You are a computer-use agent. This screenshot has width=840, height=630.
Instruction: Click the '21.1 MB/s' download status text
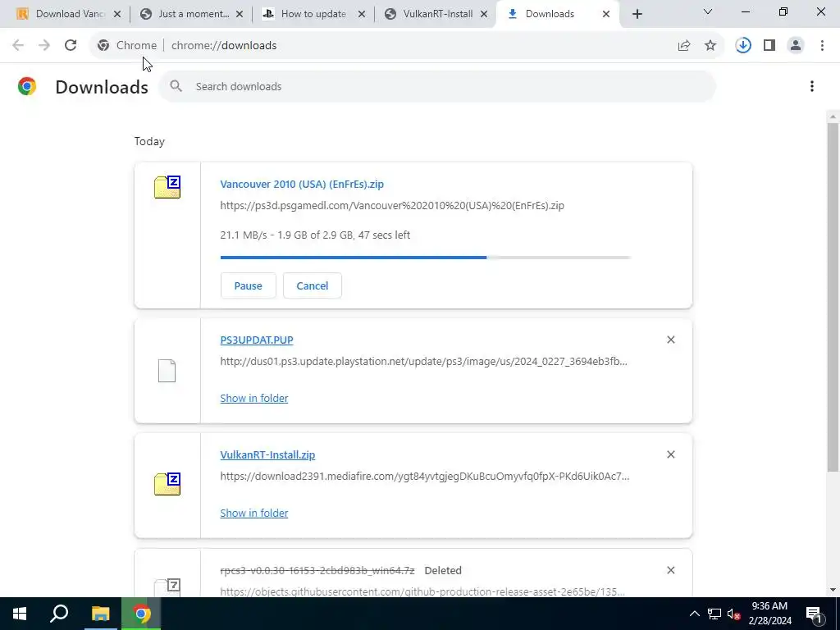(x=315, y=235)
